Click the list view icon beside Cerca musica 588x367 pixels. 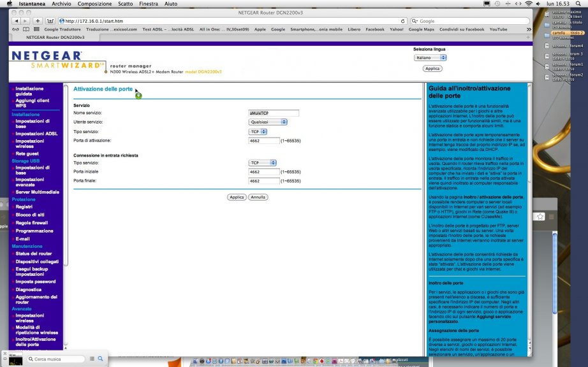[x=92, y=359]
